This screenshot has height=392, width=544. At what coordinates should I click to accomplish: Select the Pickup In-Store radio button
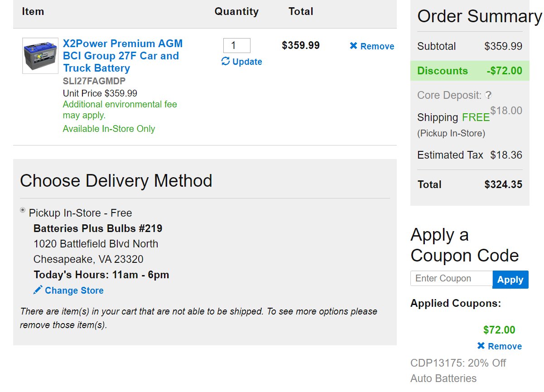pyautogui.click(x=23, y=210)
